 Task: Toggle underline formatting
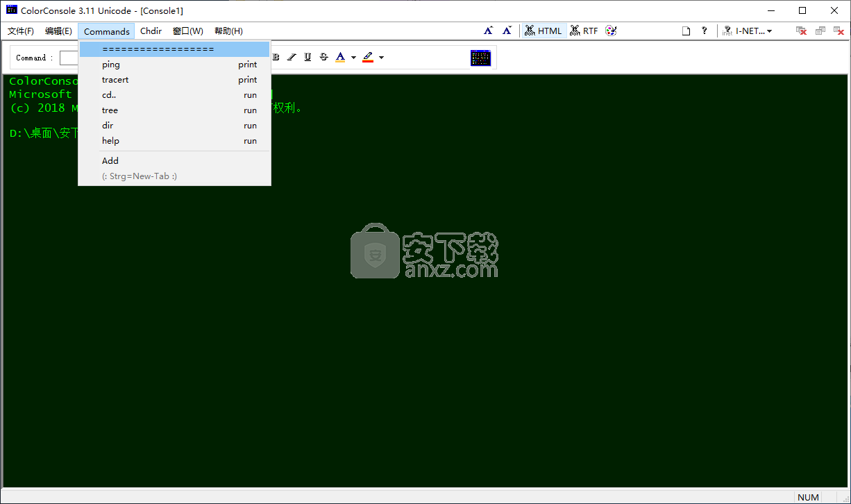coord(307,57)
